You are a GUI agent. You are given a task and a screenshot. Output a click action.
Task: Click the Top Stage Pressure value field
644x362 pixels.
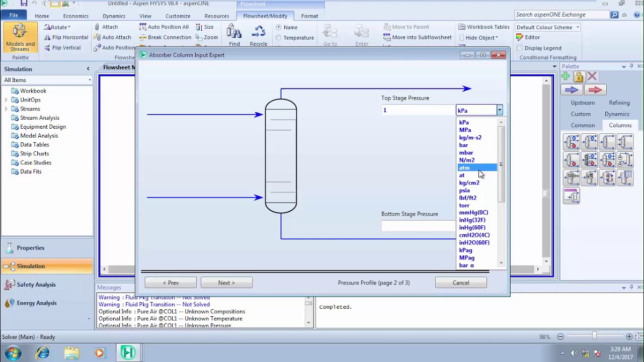click(x=419, y=111)
